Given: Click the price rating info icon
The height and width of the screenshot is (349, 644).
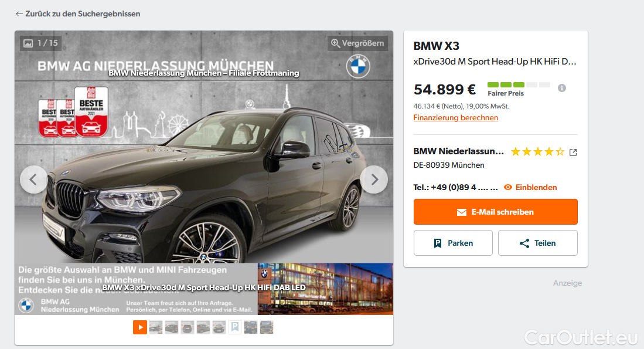Looking at the screenshot, I should coord(562,88).
